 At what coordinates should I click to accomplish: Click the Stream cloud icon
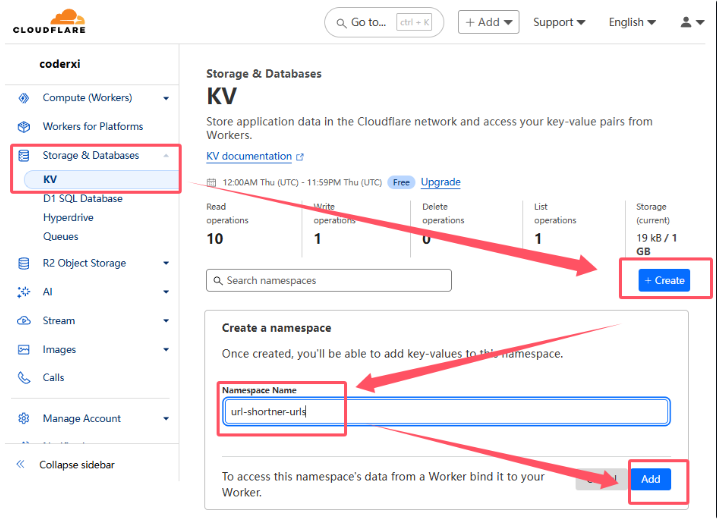[23, 321]
